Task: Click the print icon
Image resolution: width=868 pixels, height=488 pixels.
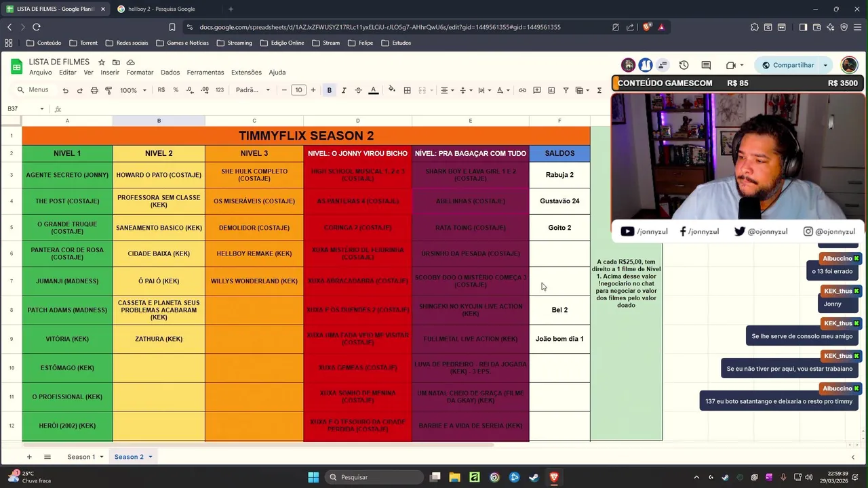Action: coord(94,90)
